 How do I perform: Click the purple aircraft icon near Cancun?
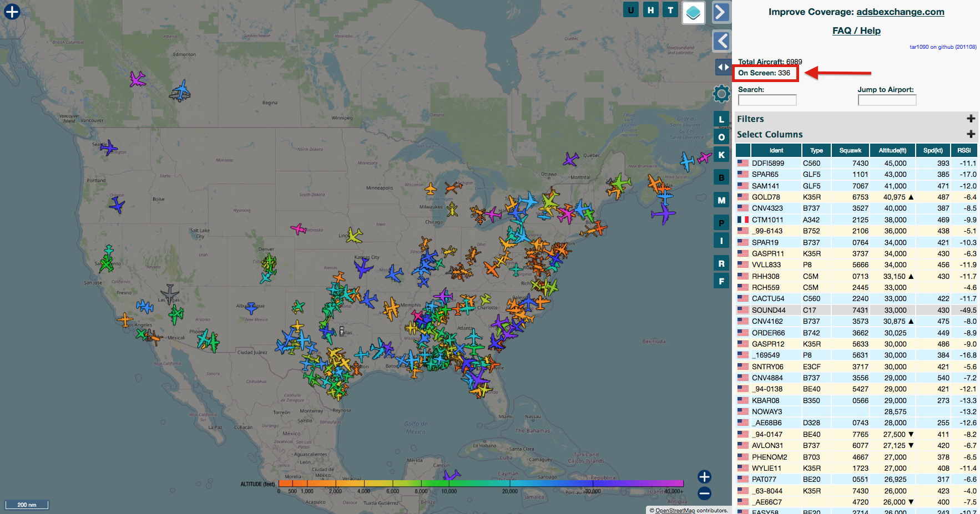(x=452, y=475)
